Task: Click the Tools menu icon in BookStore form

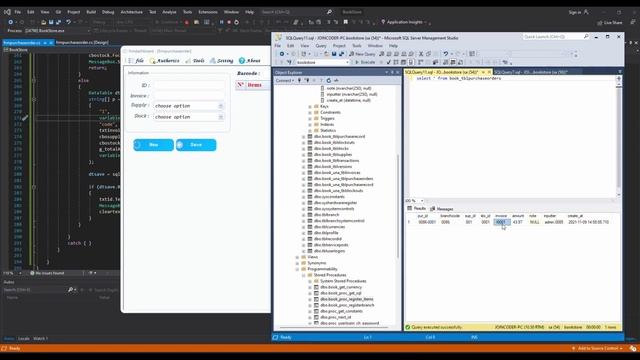Action: [x=188, y=60]
